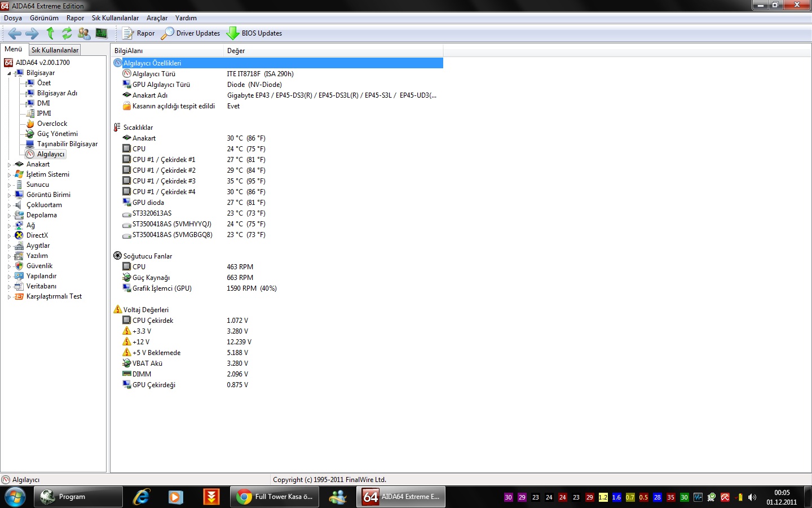The height and width of the screenshot is (508, 812).
Task: Open the Rapor menu
Action: 75,18
